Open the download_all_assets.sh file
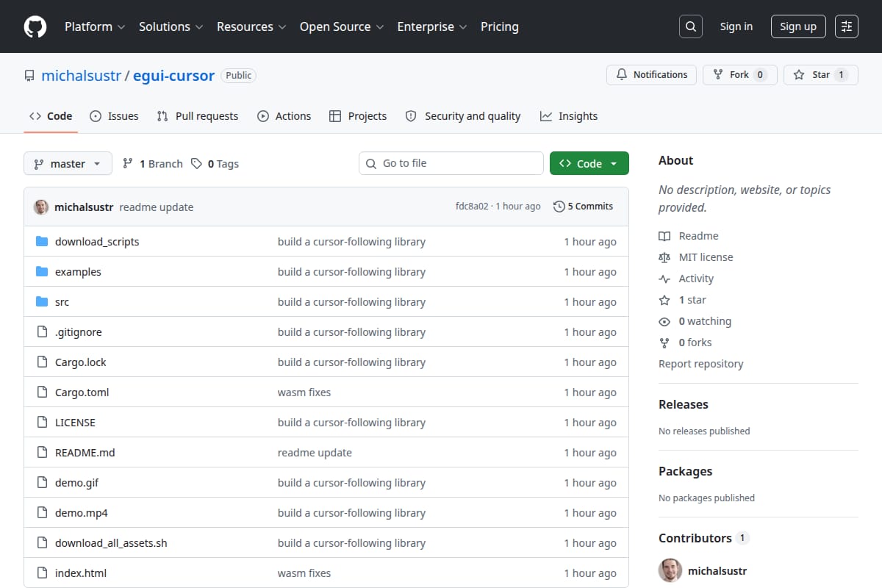 [x=111, y=543]
